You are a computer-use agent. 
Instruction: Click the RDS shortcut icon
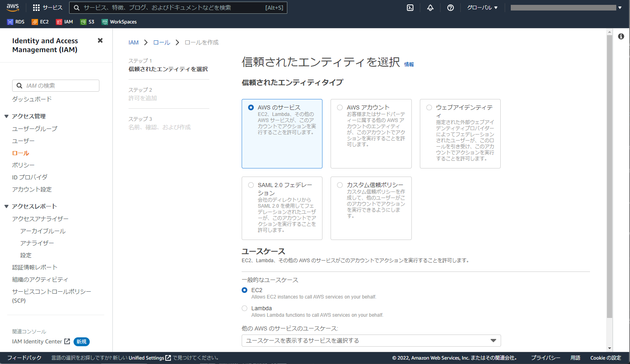click(x=10, y=22)
